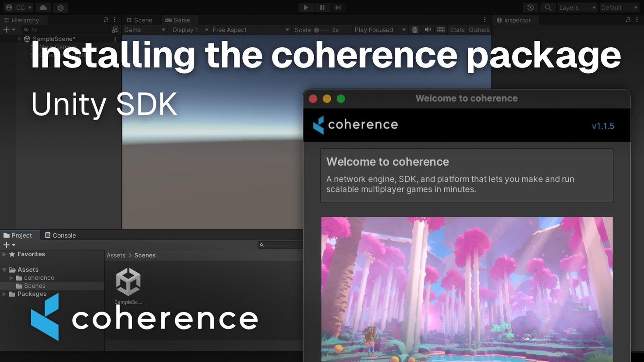Switch to the Scene tab
This screenshot has width=644, height=362.
click(x=139, y=20)
